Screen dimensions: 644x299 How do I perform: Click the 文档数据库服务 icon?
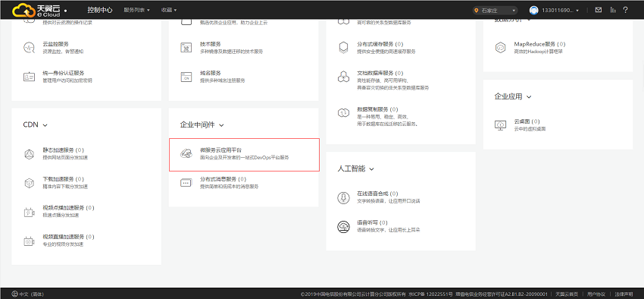(343, 77)
